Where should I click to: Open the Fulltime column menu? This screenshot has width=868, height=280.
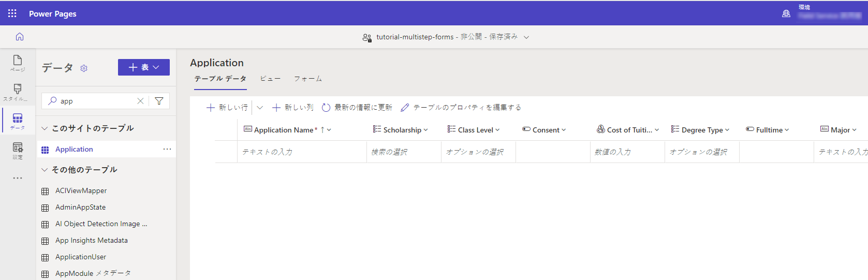point(787,130)
